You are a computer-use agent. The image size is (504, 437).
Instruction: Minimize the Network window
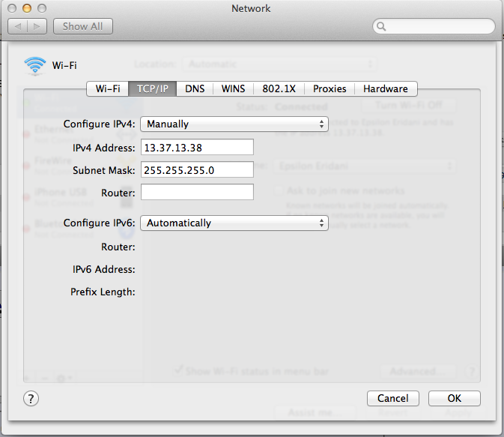[27, 8]
